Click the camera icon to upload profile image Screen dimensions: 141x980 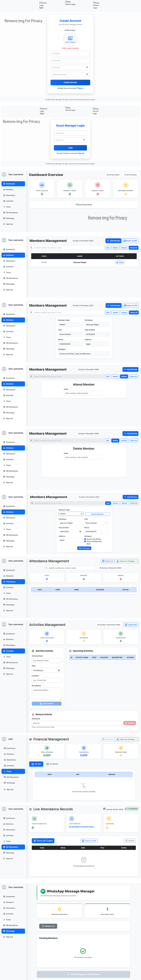pyautogui.click(x=70, y=38)
